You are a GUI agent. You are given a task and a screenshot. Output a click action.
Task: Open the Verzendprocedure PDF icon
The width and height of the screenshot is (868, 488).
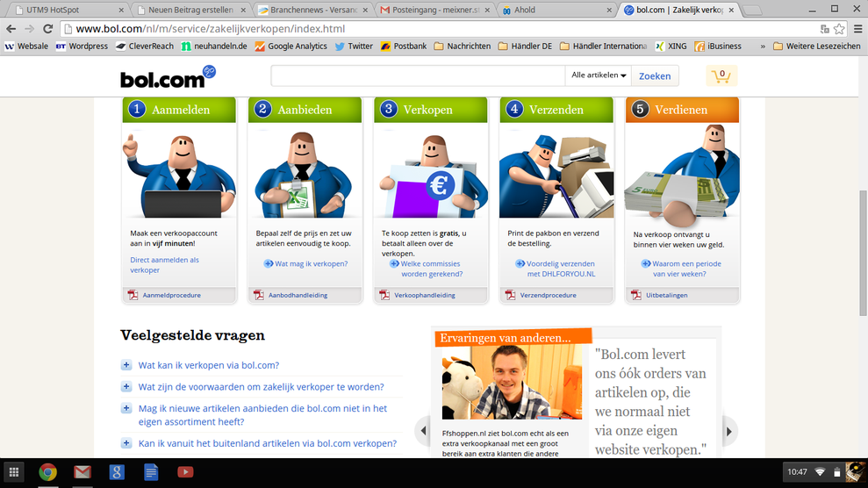511,295
